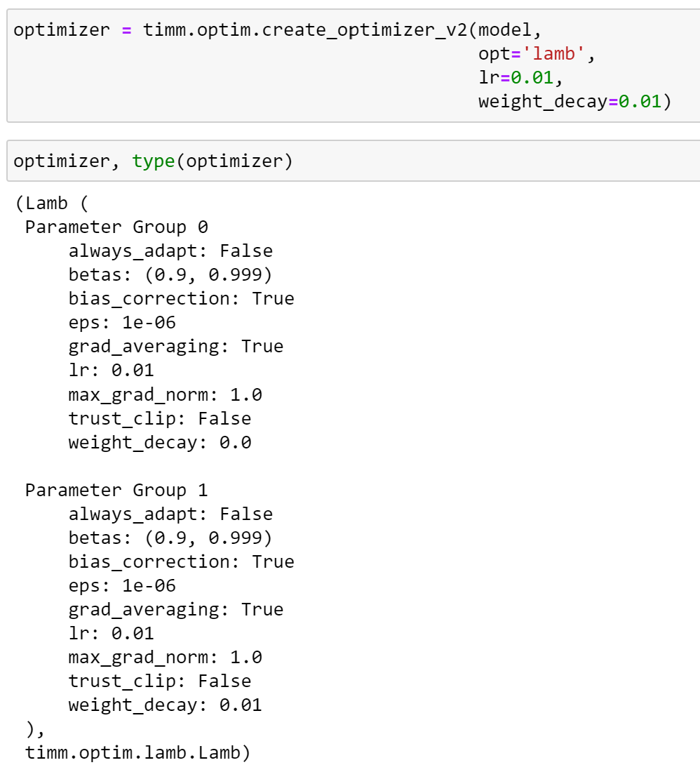Place cursor on lr=0.01 argument line
700x772 pixels.
tap(520, 78)
